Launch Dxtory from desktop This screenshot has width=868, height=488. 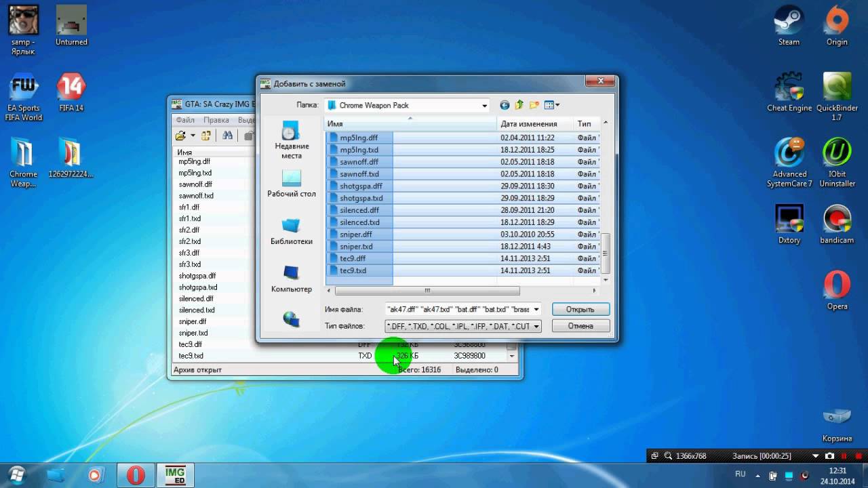pyautogui.click(x=789, y=224)
